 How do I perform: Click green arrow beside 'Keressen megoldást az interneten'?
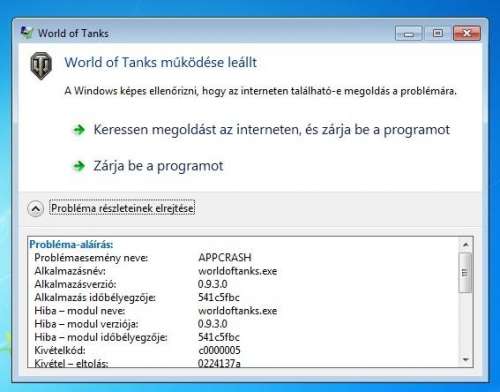coord(79,130)
